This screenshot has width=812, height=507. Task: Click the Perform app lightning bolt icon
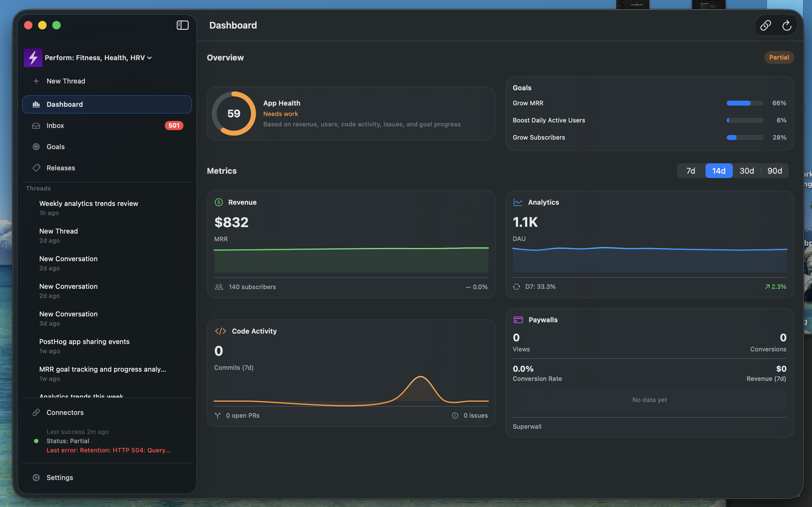pyautogui.click(x=33, y=58)
